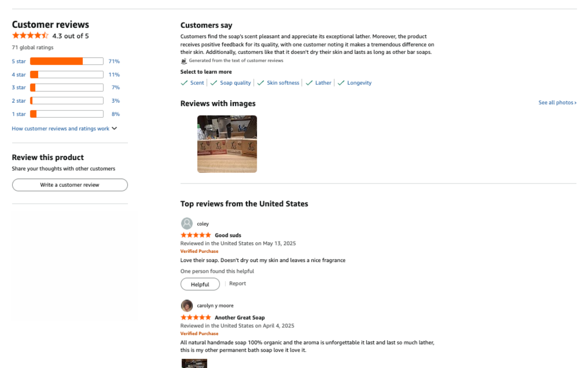This screenshot has width=588, height=368.
Task: Filter reviews by 5 star rating
Action: click(x=19, y=61)
